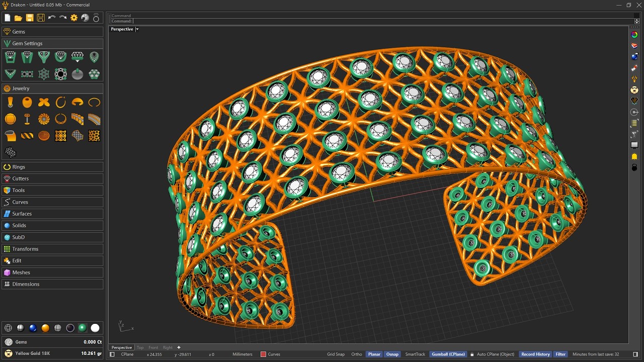Image resolution: width=644 pixels, height=362 pixels.
Task: Click the outlined Save As disk icon
Action: click(x=41, y=18)
